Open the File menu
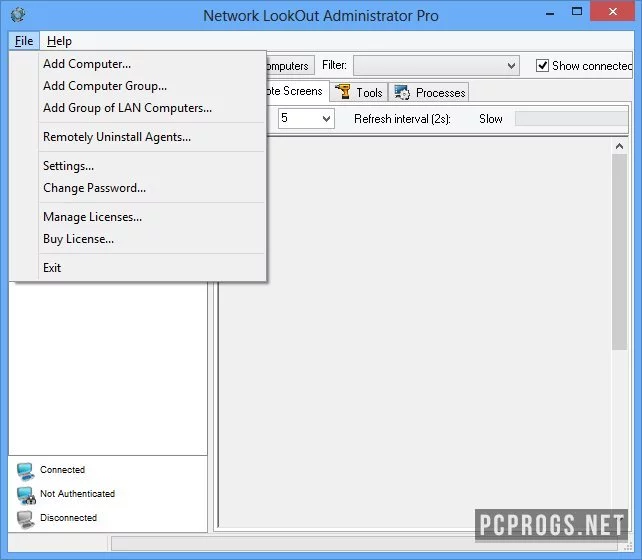Viewport: 642px width, 560px height. [x=24, y=41]
